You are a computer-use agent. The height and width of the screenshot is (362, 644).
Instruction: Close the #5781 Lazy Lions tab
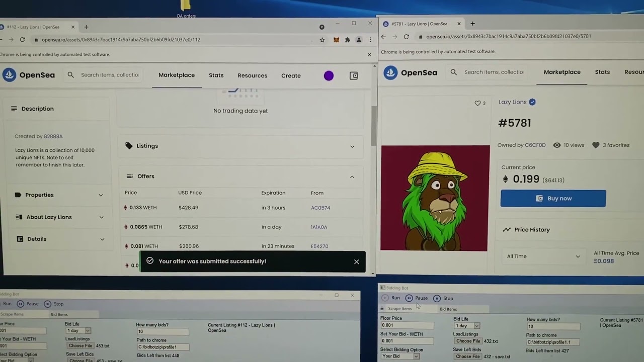click(x=459, y=24)
